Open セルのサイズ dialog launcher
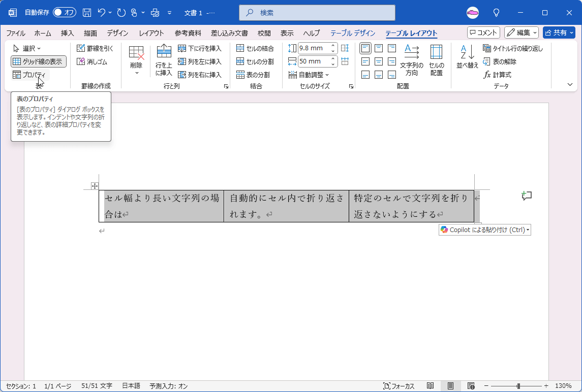This screenshot has height=392, width=582. 351,86
